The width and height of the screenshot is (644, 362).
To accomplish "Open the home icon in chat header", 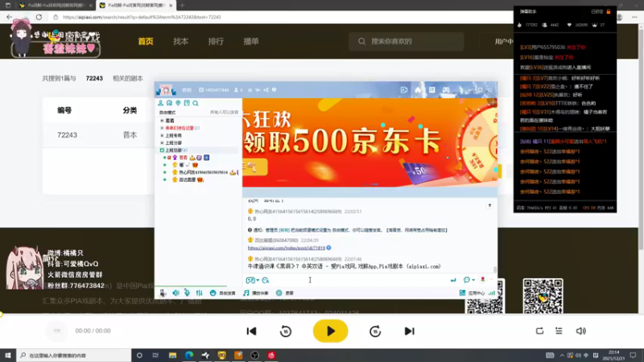I will tap(418, 90).
